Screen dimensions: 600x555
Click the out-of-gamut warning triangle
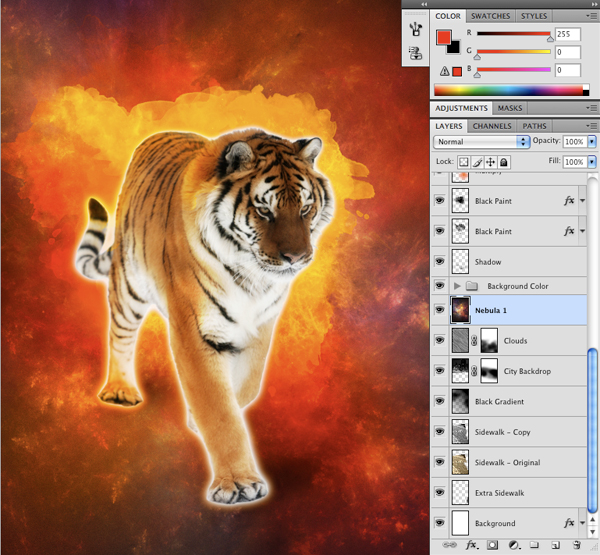(444, 71)
